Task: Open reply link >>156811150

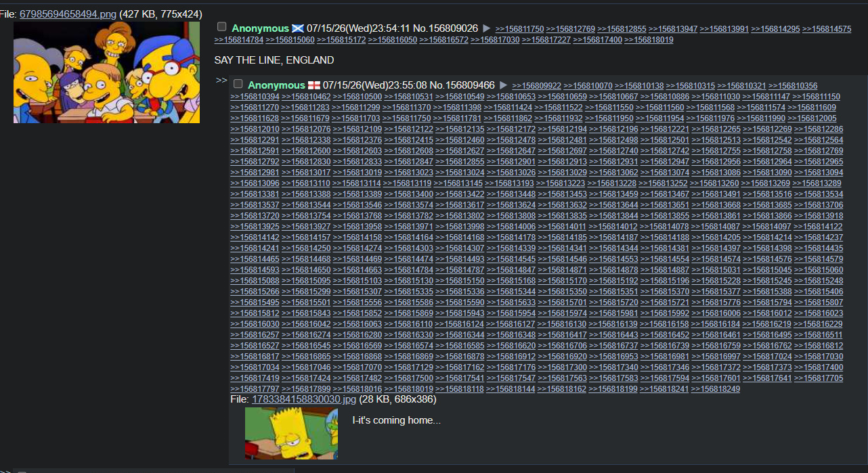Action: (x=816, y=97)
